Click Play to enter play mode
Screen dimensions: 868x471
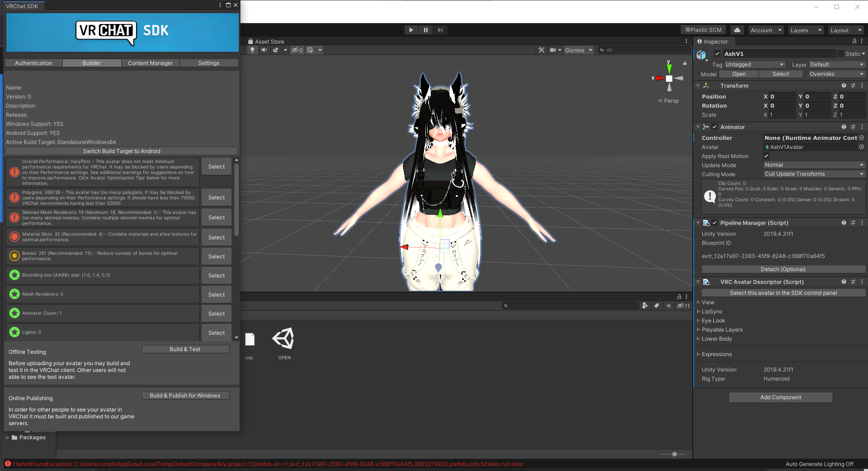click(x=411, y=30)
